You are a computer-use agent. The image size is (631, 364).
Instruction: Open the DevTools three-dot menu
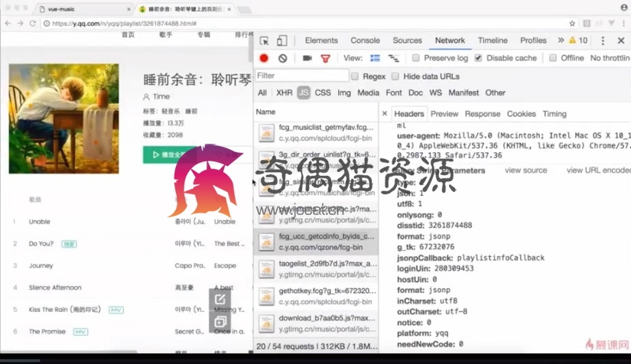pos(603,41)
